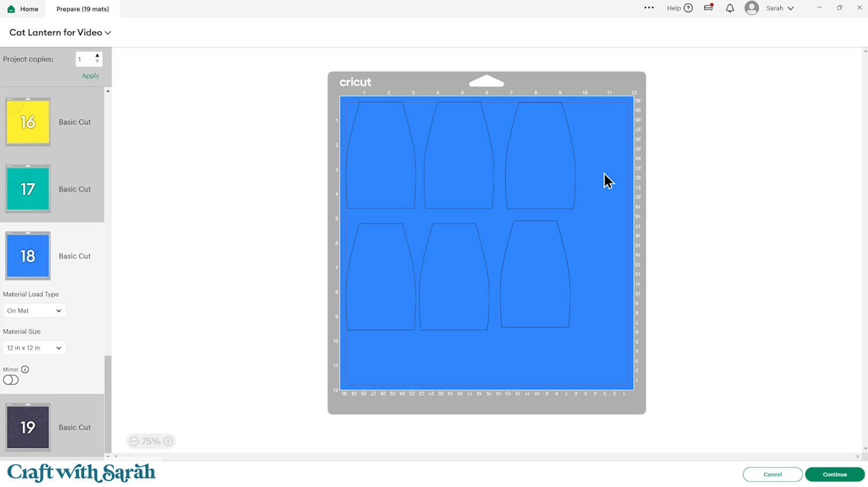The height and width of the screenshot is (487, 868).
Task: Open the feedback messages icon
Action: point(708,8)
